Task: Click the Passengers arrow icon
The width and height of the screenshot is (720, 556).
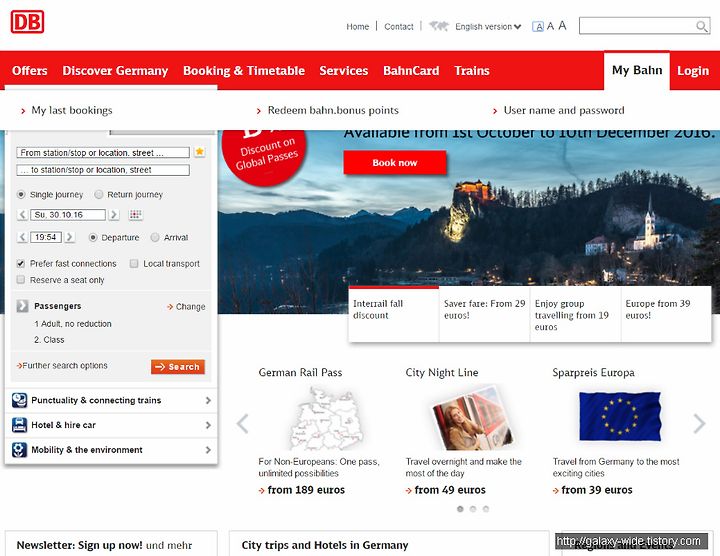Action: click(x=22, y=306)
